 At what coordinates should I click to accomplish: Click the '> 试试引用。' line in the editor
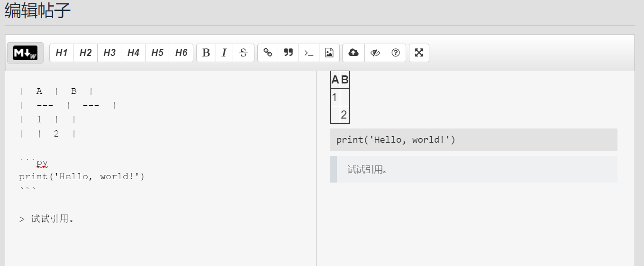pyautogui.click(x=46, y=219)
